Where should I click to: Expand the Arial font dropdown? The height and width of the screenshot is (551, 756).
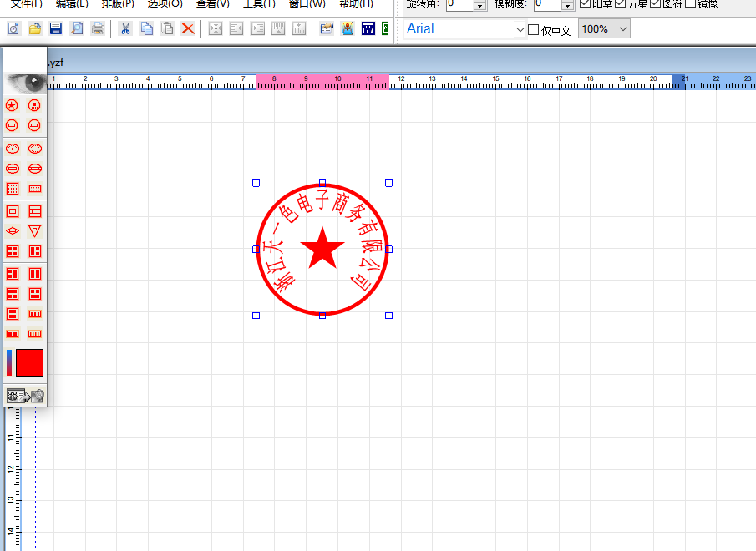(520, 30)
